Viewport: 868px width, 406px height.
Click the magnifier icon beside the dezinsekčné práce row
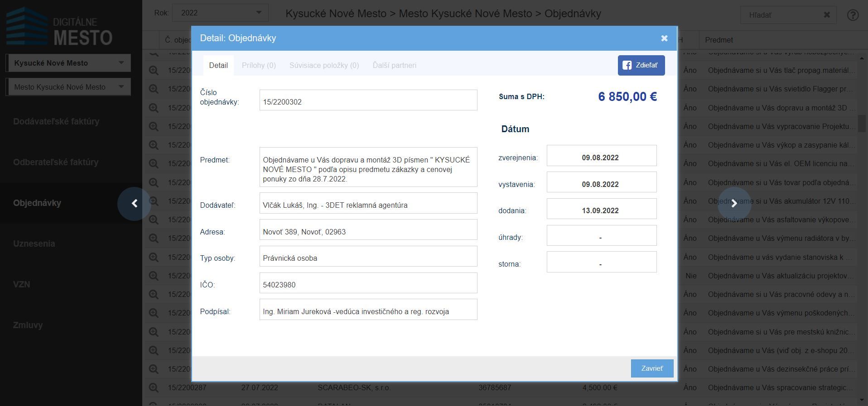click(x=154, y=369)
